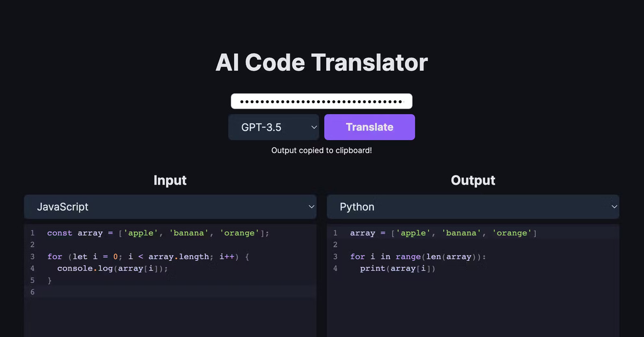The image size is (644, 337).
Task: Click the Output panel heading
Action: pyautogui.click(x=473, y=180)
